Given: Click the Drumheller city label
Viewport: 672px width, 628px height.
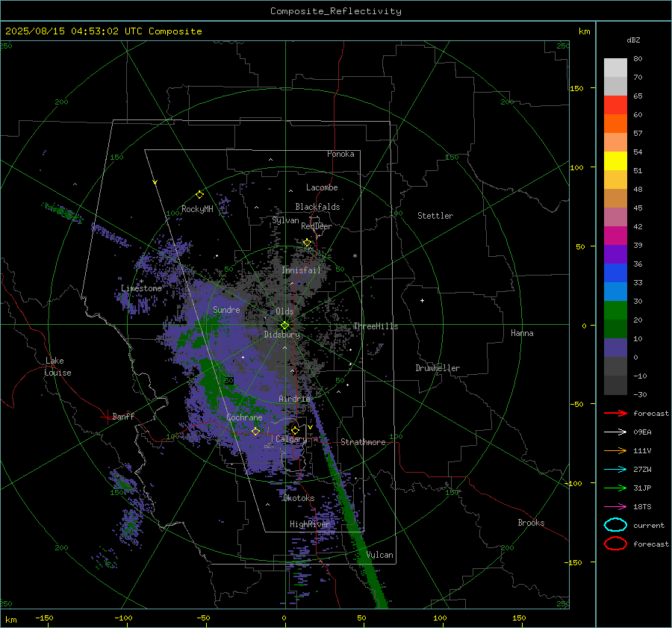Looking at the screenshot, I should (438, 368).
